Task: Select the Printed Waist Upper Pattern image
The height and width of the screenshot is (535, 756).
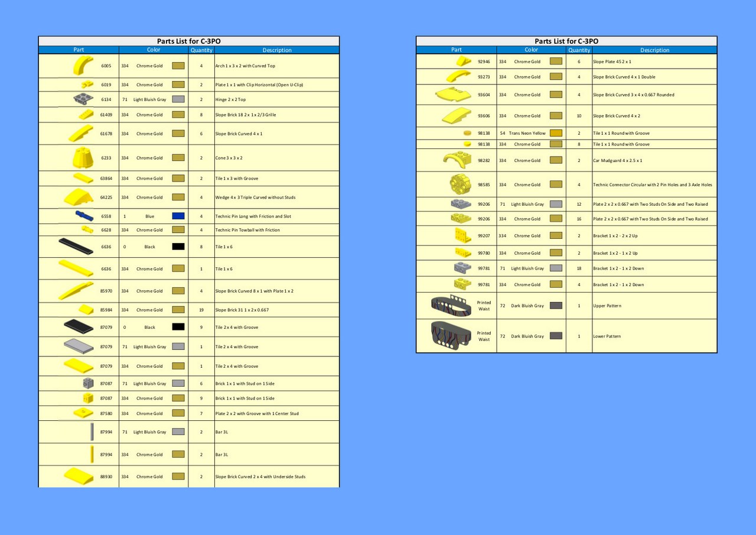Action: (452, 306)
